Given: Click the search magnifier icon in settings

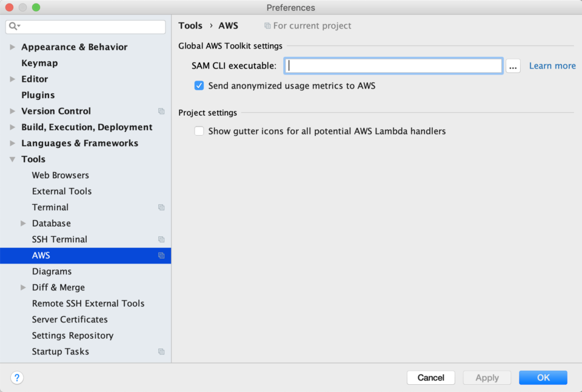Looking at the screenshot, I should pyautogui.click(x=15, y=26).
